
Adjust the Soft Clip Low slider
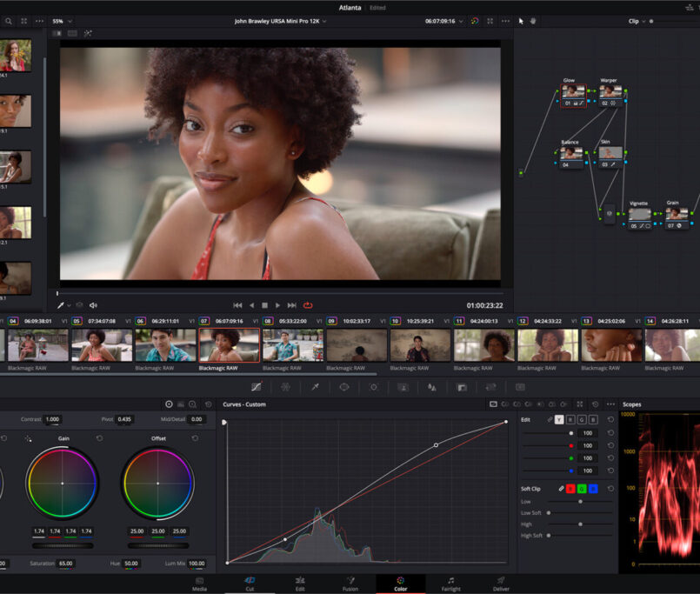point(580,502)
